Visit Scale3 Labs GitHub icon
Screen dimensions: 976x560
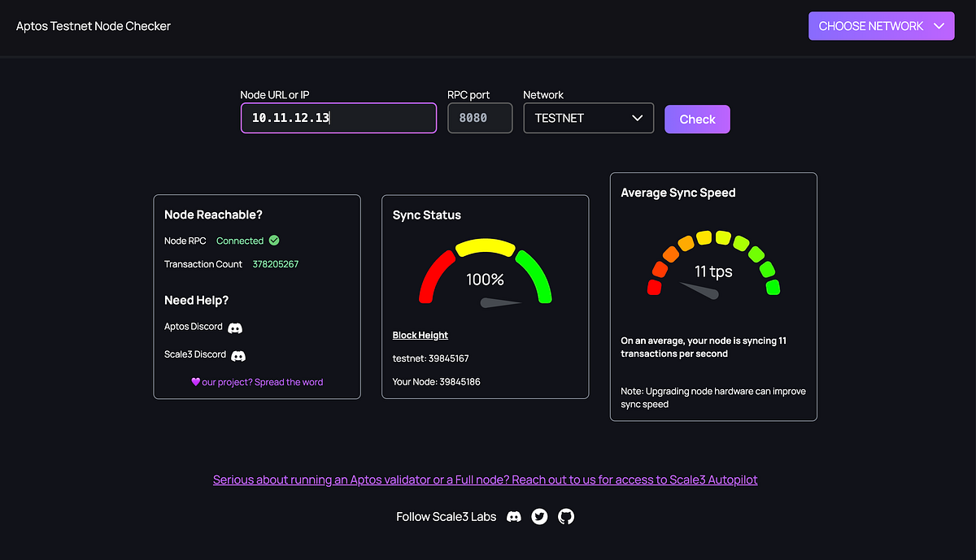point(565,516)
